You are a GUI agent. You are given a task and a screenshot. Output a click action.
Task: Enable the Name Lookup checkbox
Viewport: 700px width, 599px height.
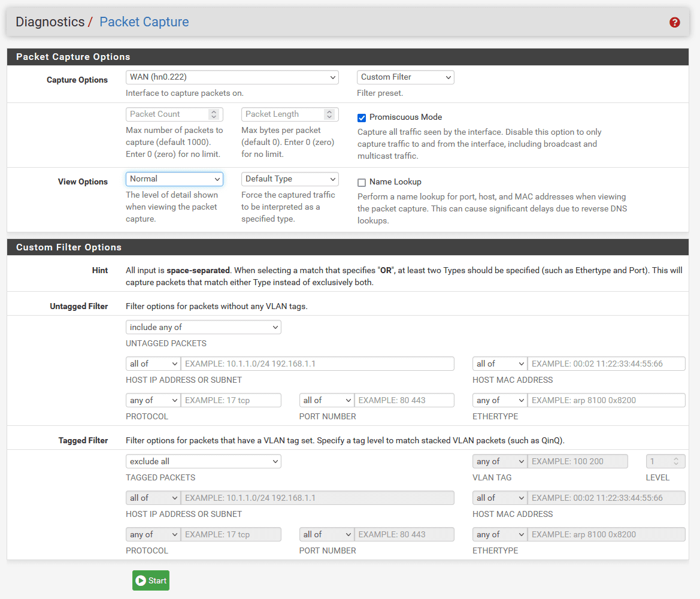pyautogui.click(x=362, y=182)
